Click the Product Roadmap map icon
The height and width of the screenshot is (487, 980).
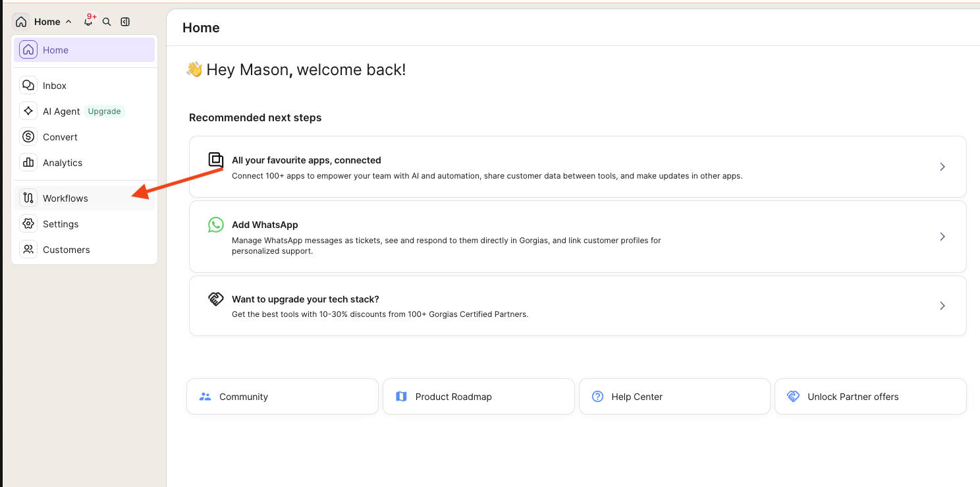pyautogui.click(x=402, y=397)
